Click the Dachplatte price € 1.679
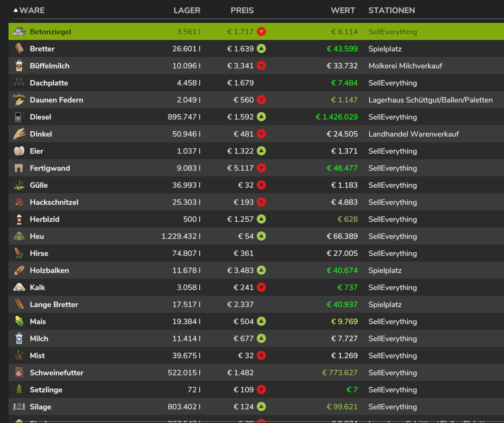The height and width of the screenshot is (423, 504). click(x=240, y=83)
